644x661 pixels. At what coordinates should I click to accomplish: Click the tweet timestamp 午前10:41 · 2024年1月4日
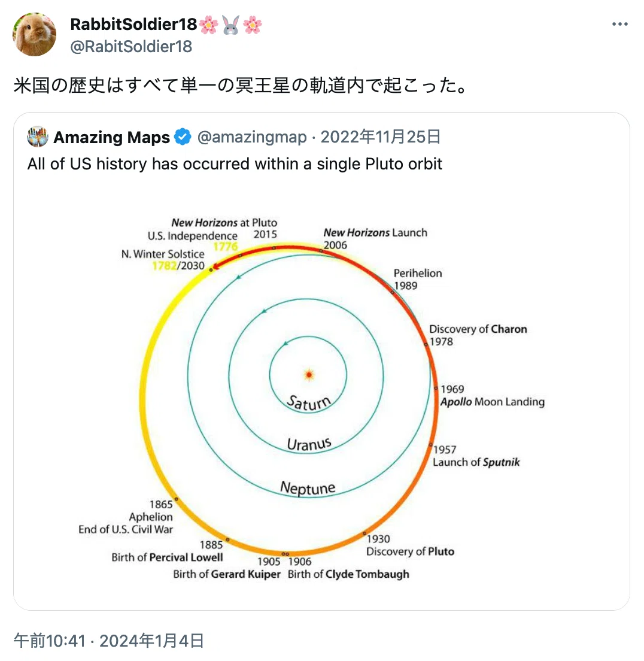pos(109,641)
